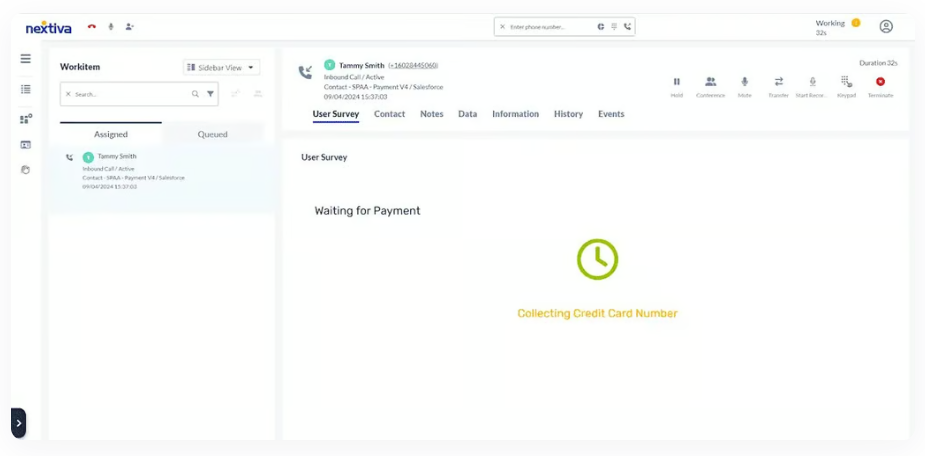Select the Notes tab
The image size is (925, 456).
[x=432, y=114]
